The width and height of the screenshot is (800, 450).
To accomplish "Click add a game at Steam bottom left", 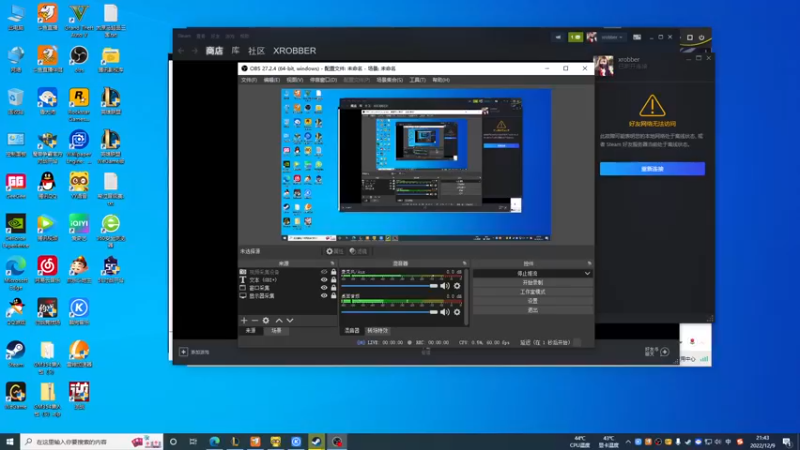I will 194,352.
